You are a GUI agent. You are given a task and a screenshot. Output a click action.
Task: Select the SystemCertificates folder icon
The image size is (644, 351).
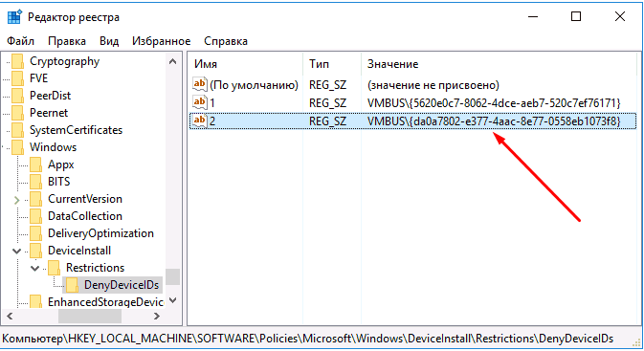(x=17, y=130)
